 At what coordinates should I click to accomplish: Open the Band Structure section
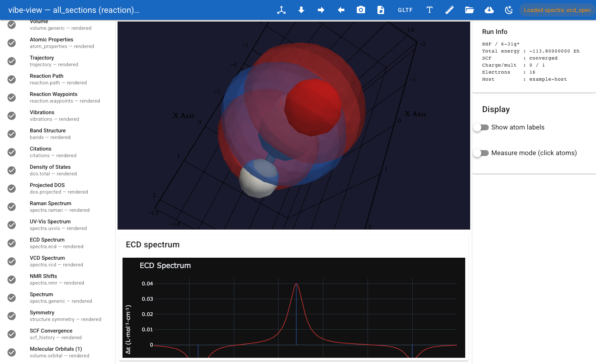coord(58,134)
